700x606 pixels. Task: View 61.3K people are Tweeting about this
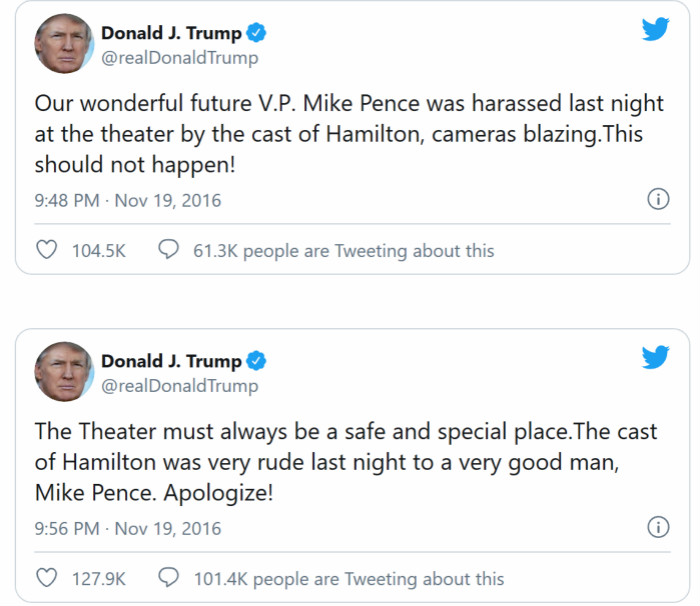pyautogui.click(x=343, y=250)
